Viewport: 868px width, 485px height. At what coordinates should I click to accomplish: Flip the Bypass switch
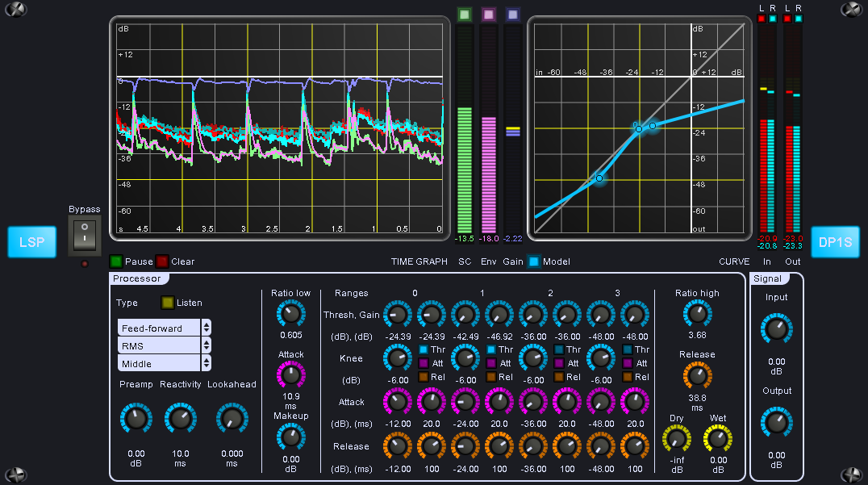pyautogui.click(x=85, y=236)
